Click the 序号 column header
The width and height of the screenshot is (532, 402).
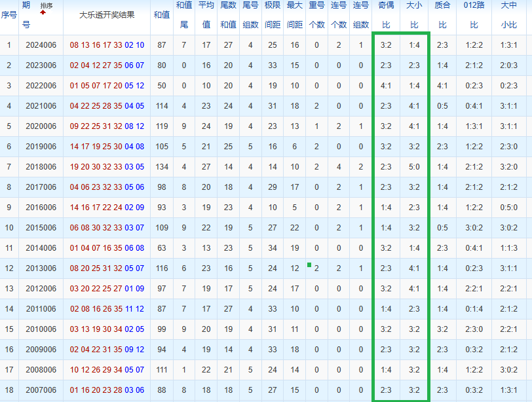coord(9,15)
